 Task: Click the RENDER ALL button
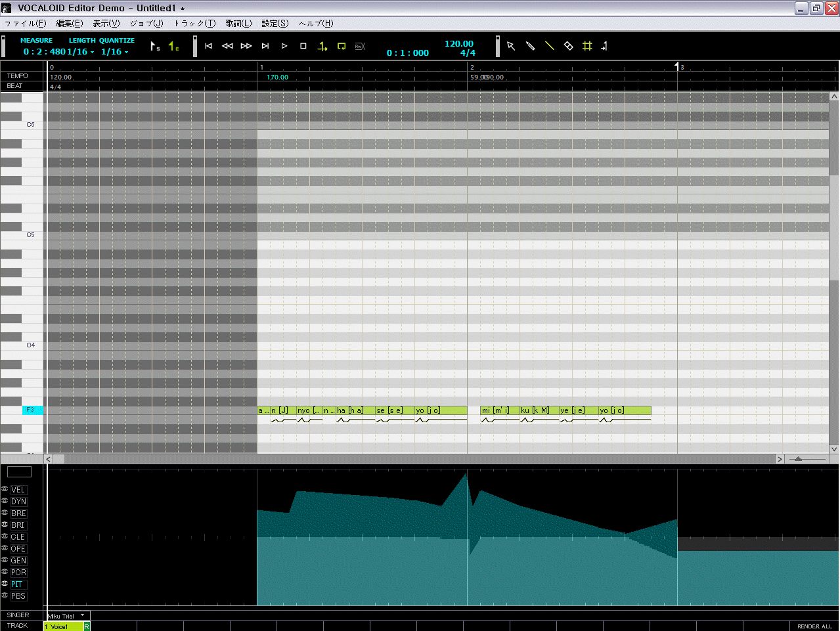click(x=814, y=626)
